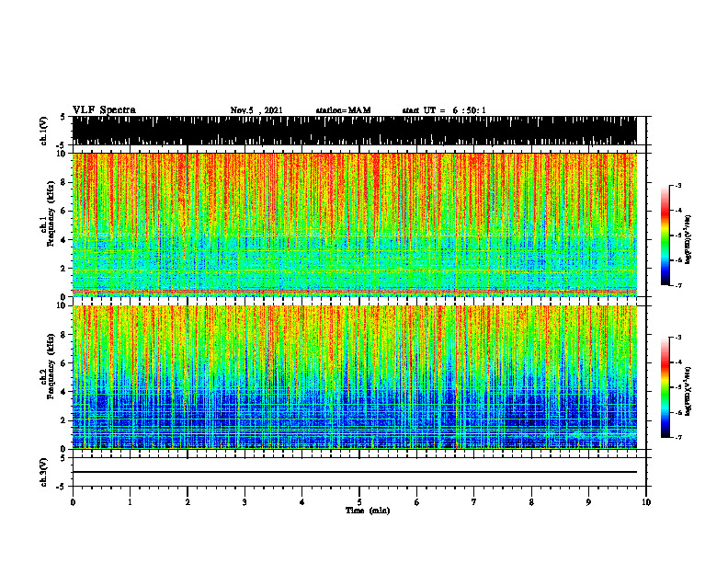Click inside the ch.2 spectrogram panel
728x563 pixels.
pos(354,377)
